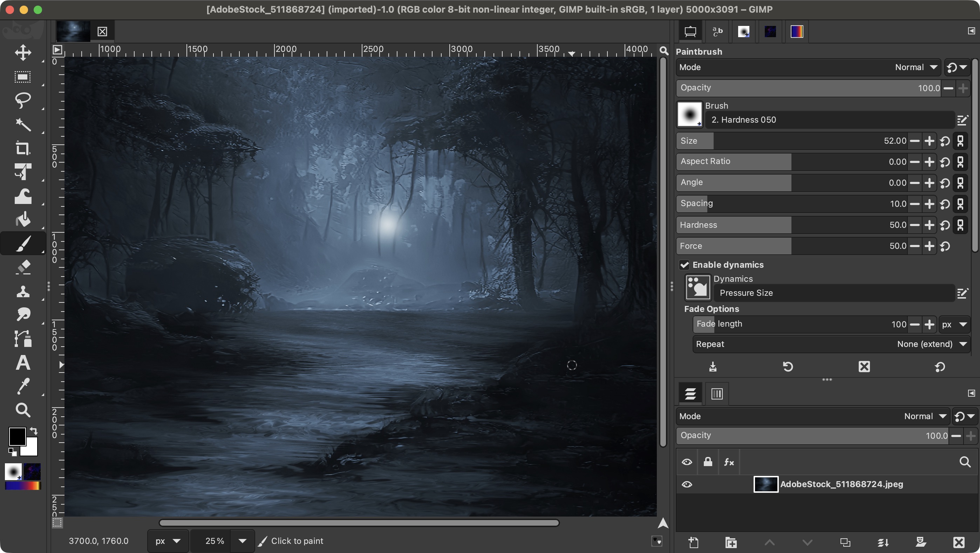Select the Paintbrush tool
This screenshot has height=553, width=980.
pos(23,244)
